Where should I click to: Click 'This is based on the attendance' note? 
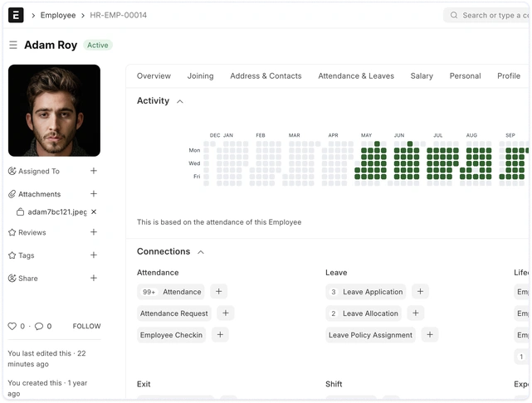coord(219,222)
